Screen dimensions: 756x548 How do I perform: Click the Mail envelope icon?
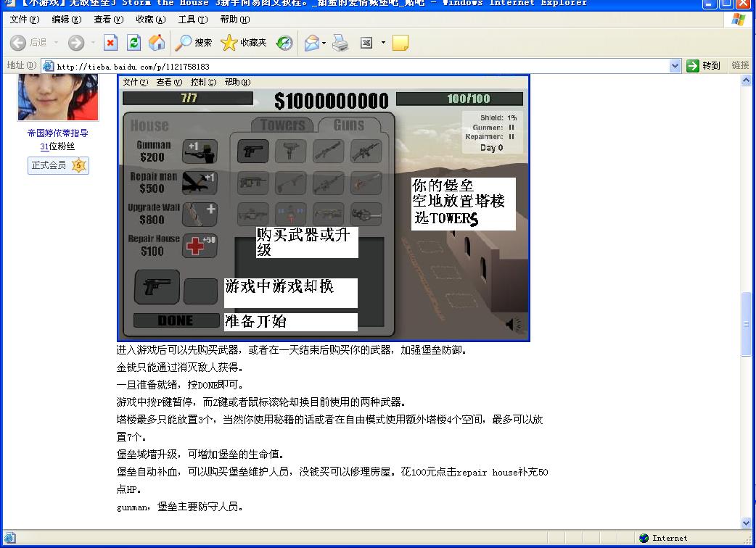coord(311,43)
